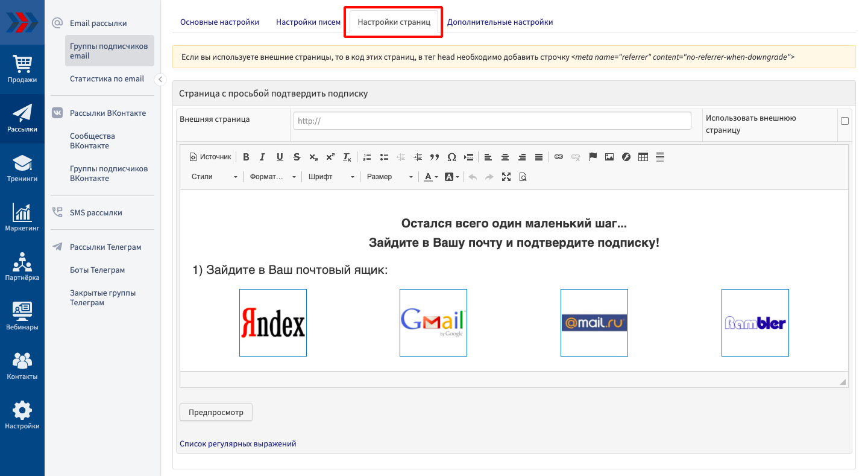
Task: Expand the Шрифт font dropdown
Action: tap(331, 177)
